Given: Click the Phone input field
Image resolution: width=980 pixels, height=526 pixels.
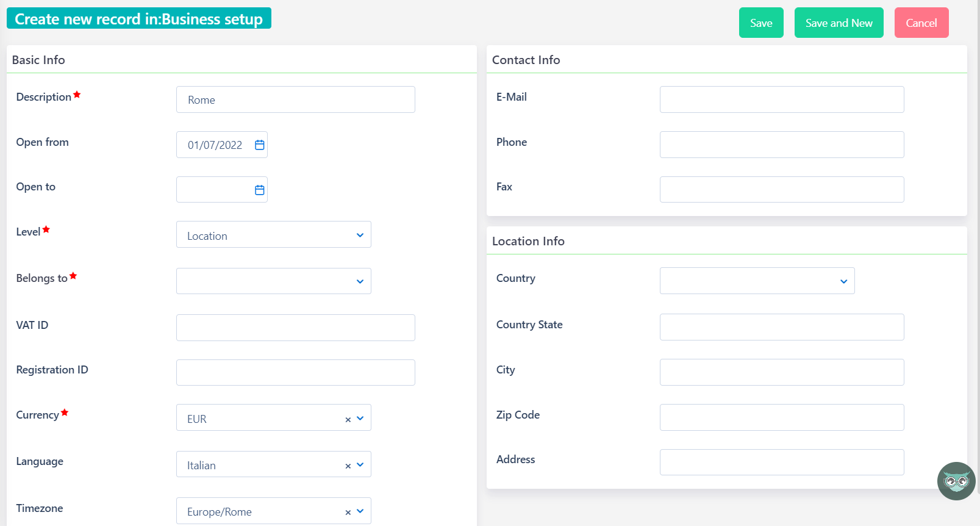Looking at the screenshot, I should [x=781, y=145].
